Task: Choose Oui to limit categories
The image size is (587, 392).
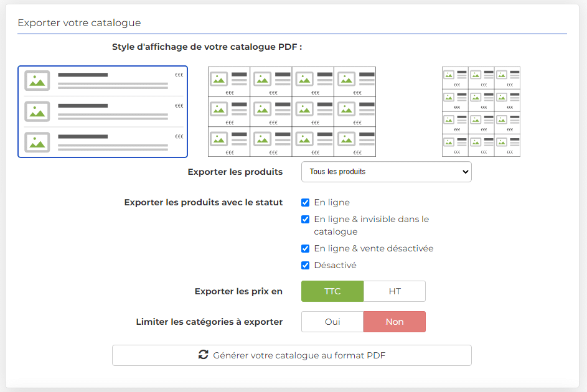Action: (x=332, y=322)
